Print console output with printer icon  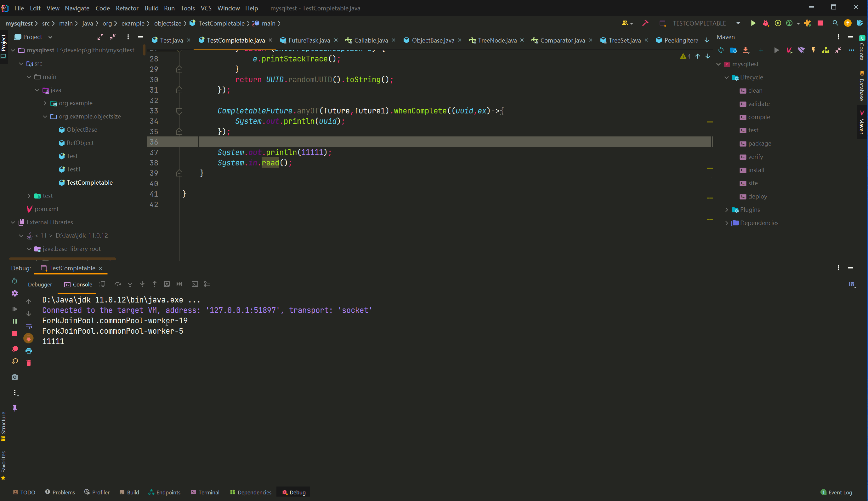(x=29, y=351)
